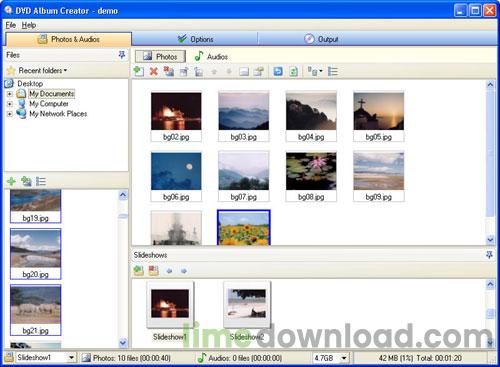Image resolution: width=500 pixels, height=367 pixels.
Task: Click the blue rotate photo icon
Action: [278, 71]
